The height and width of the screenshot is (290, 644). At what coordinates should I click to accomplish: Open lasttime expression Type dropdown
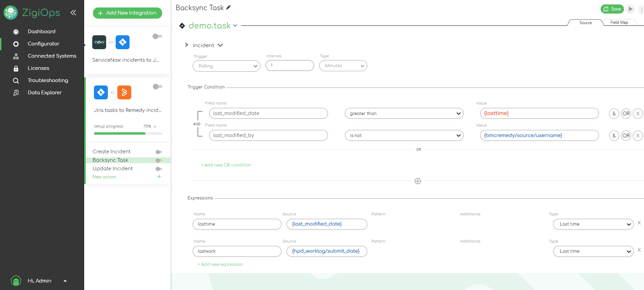click(x=593, y=224)
